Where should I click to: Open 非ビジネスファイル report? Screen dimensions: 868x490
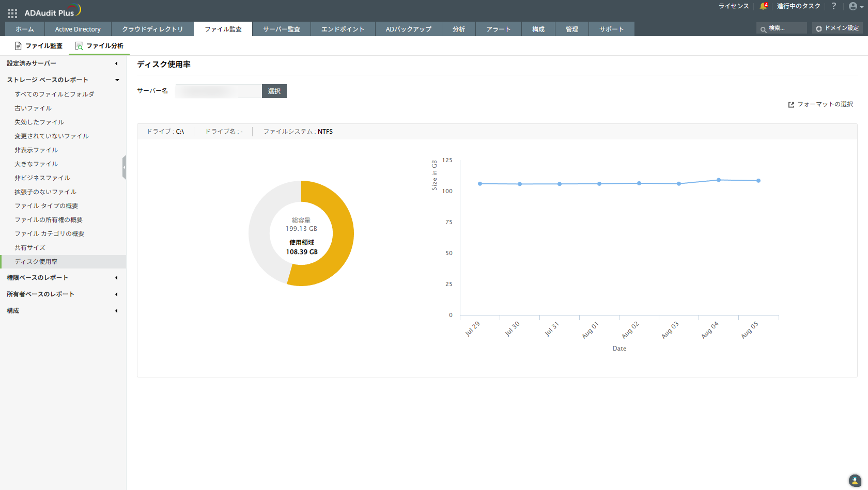(42, 178)
